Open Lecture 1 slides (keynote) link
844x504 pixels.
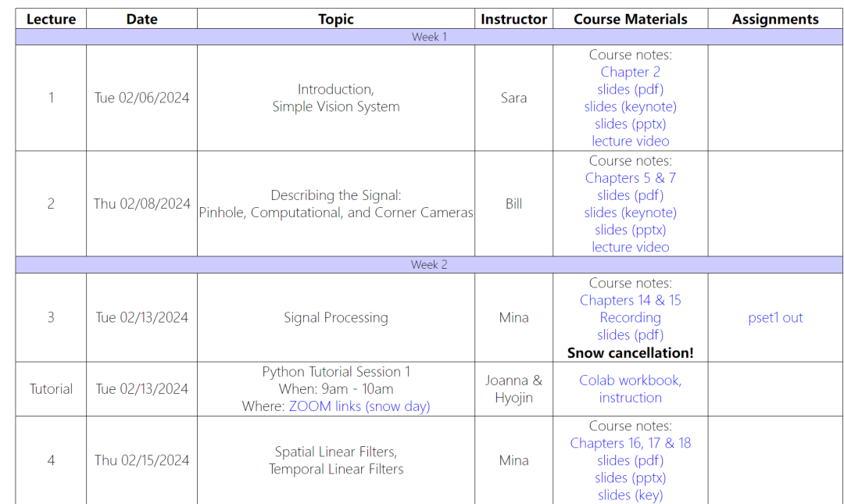tap(630, 106)
